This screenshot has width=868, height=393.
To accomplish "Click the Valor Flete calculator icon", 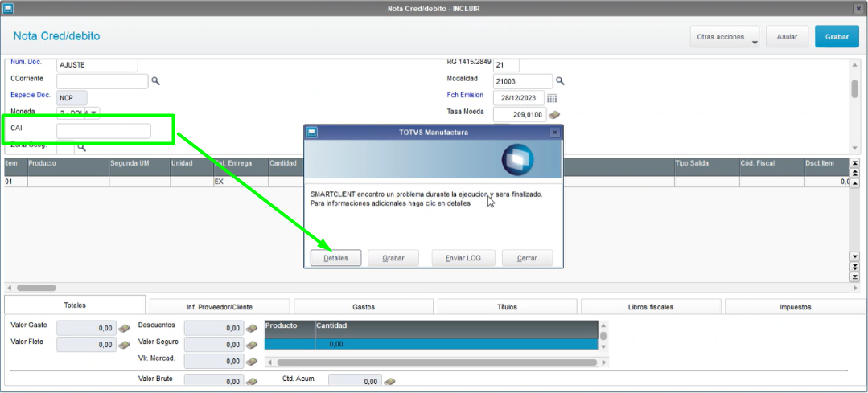I will 124,345.
